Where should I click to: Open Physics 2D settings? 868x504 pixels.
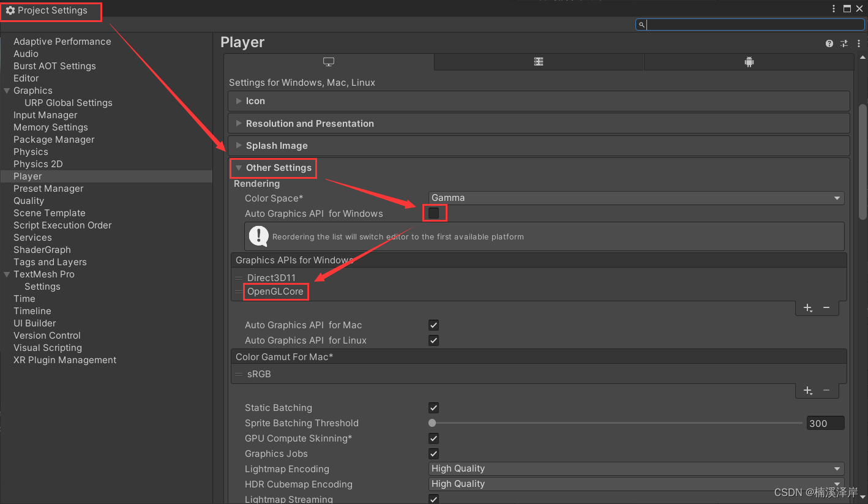click(x=38, y=164)
